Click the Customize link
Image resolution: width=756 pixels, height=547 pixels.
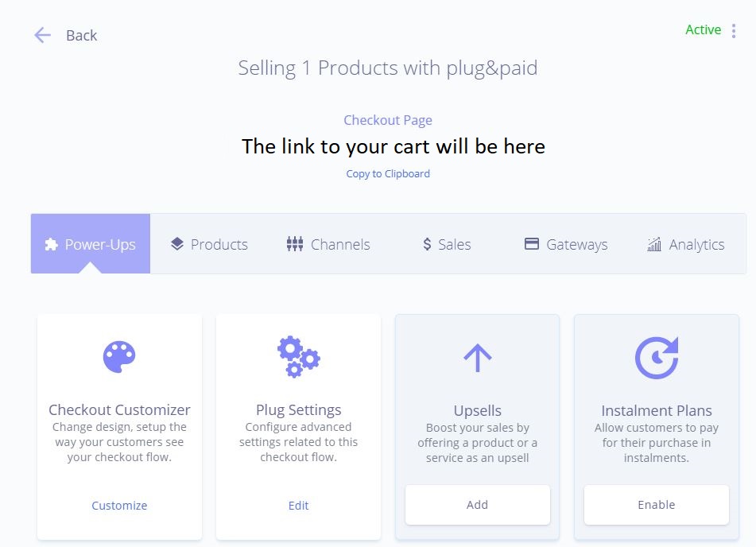[x=119, y=506]
